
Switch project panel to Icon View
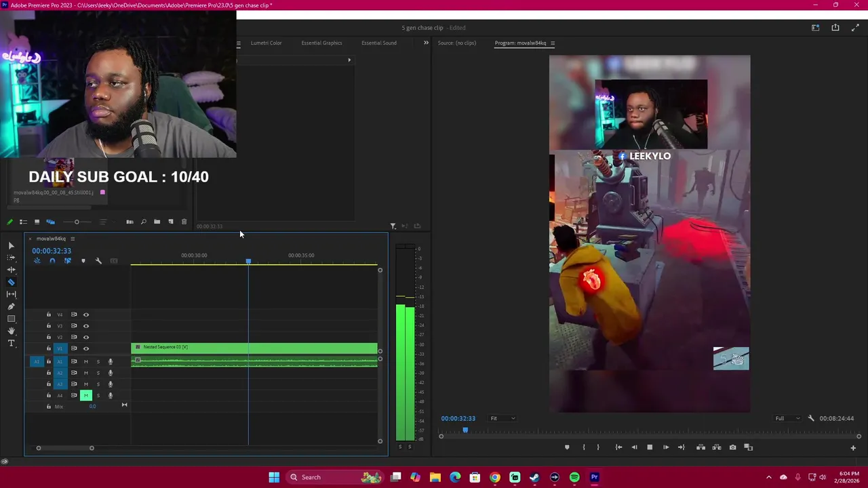pyautogui.click(x=37, y=222)
